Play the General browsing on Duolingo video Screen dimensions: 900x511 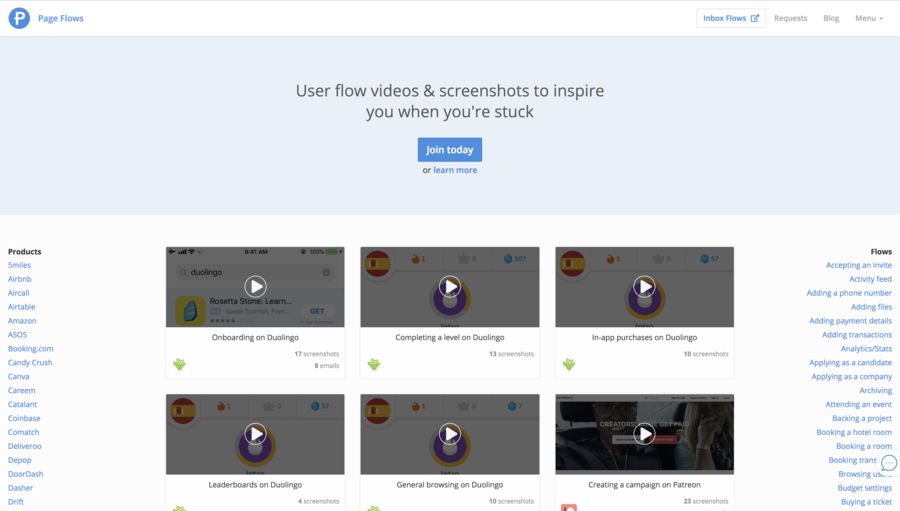[x=449, y=434]
